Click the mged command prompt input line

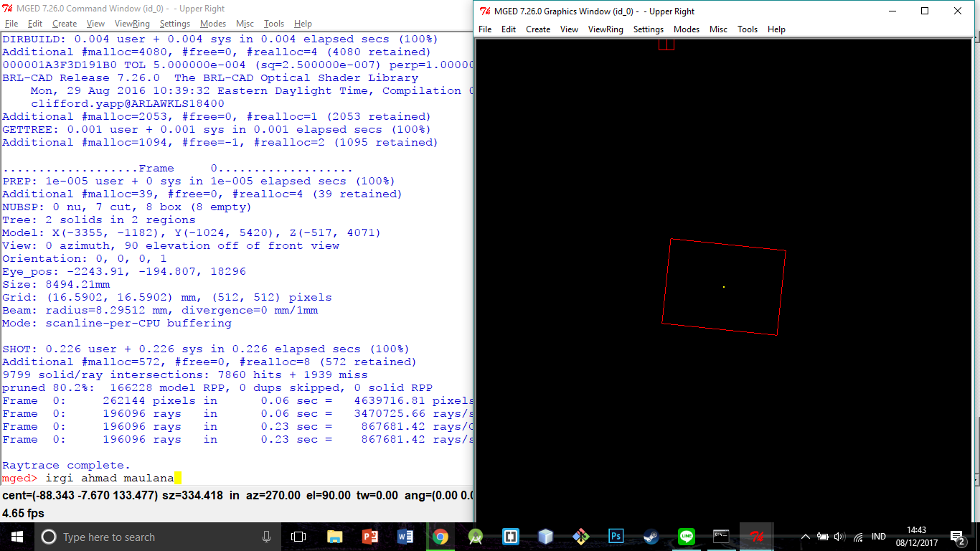pyautogui.click(x=237, y=478)
